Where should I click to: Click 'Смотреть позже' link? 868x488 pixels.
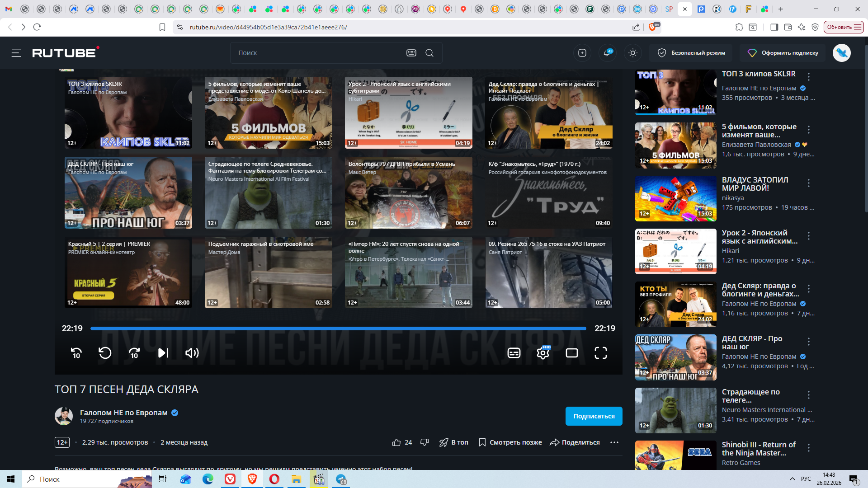tap(510, 442)
